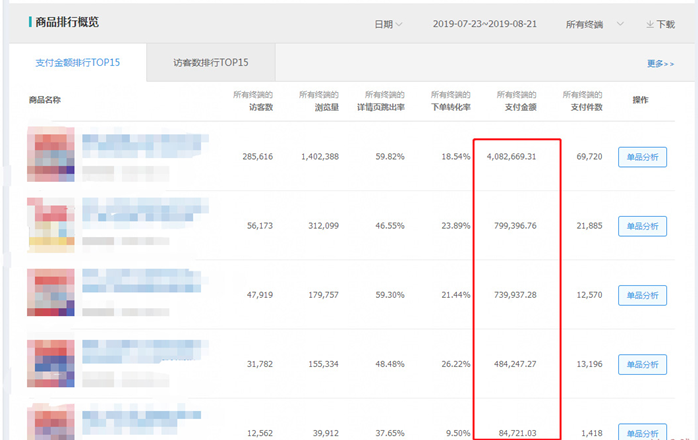This screenshot has width=698, height=440.
Task: Switch to 访客数排行TOP15 tab
Action: (x=211, y=62)
